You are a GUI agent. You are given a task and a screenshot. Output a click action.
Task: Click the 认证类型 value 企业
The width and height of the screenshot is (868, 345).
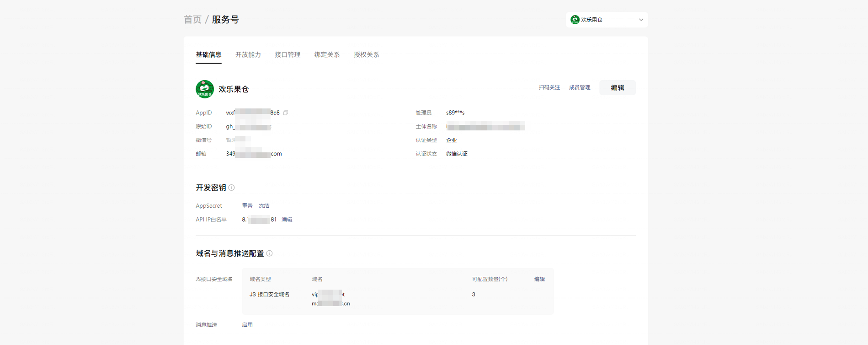click(451, 140)
